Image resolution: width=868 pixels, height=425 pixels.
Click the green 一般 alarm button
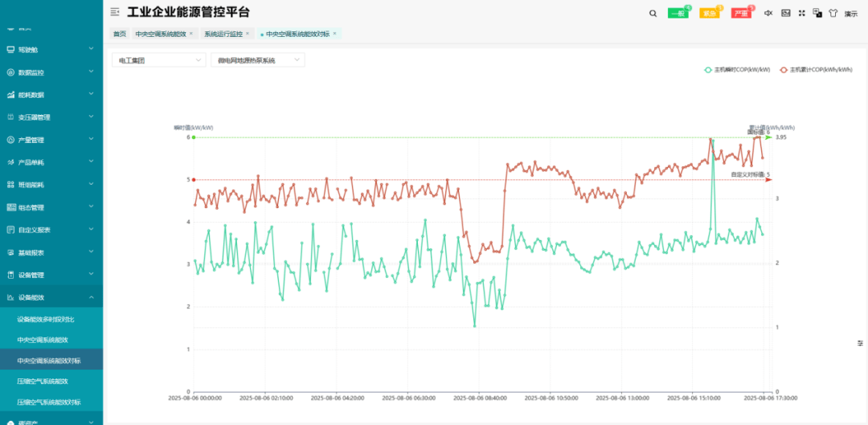678,14
